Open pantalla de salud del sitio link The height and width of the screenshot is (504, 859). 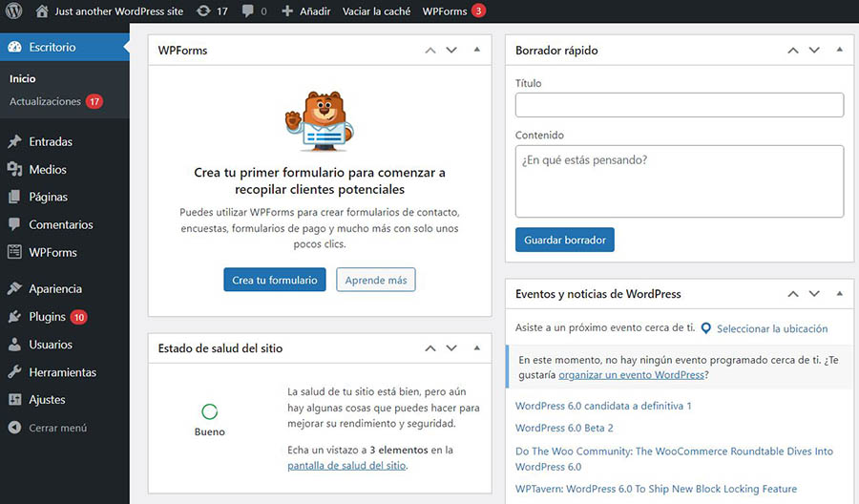coord(346,466)
